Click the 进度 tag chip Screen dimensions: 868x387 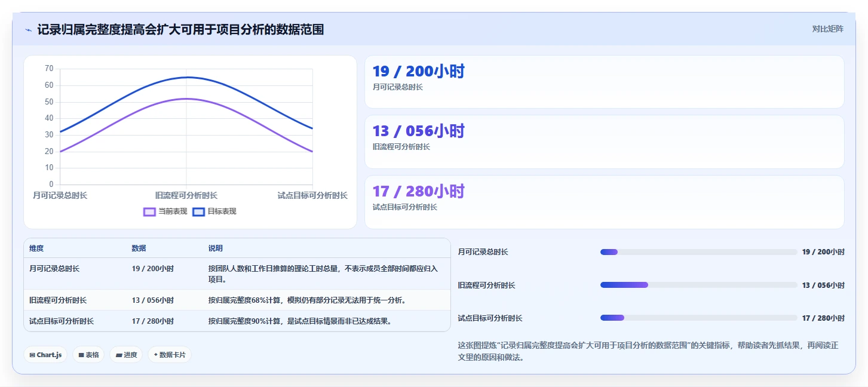click(x=126, y=355)
